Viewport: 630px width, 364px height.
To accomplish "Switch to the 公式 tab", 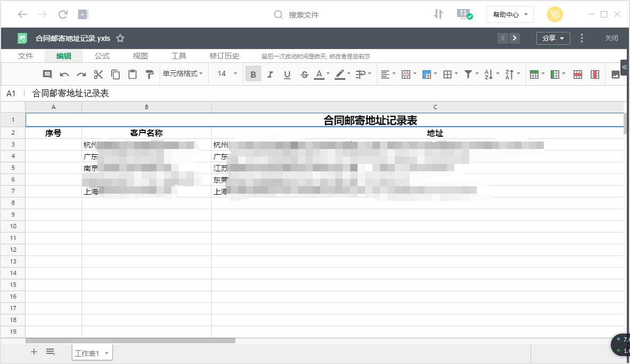I will pyautogui.click(x=101, y=55).
